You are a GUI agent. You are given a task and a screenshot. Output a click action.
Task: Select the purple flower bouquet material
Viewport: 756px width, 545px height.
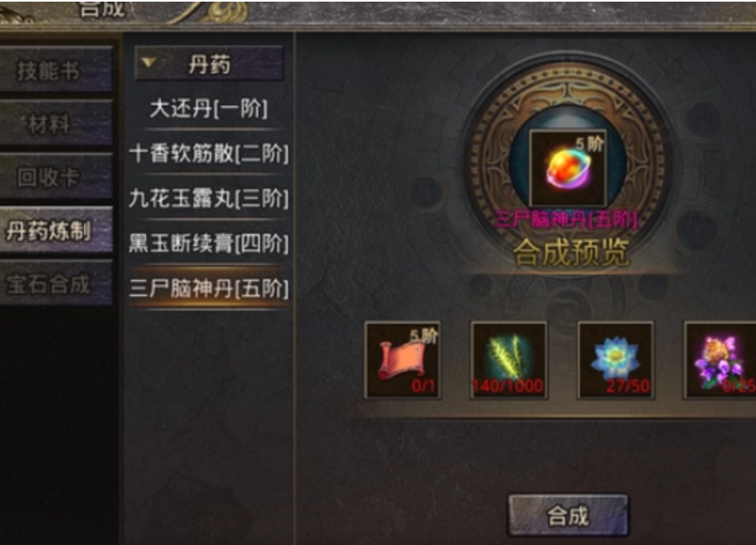point(720,360)
